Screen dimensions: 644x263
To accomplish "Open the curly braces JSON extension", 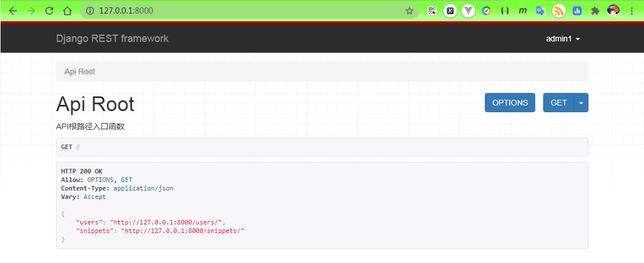I will 505,11.
